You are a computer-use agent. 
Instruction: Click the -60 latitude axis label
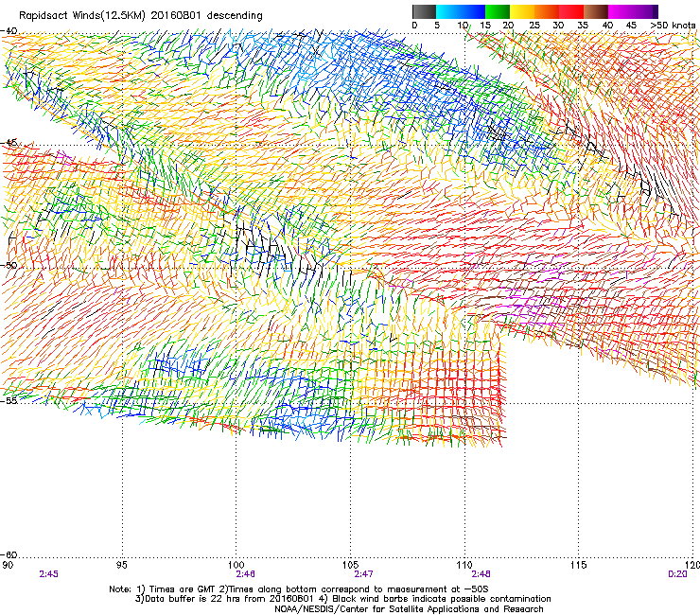pos(9,554)
